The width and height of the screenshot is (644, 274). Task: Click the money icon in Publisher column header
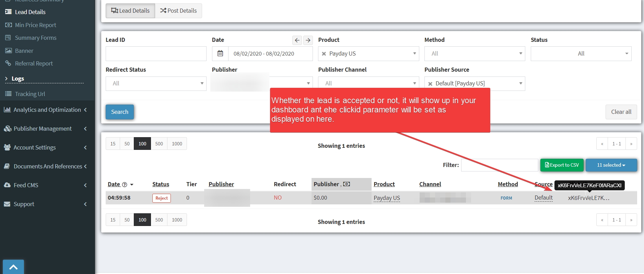click(x=347, y=184)
